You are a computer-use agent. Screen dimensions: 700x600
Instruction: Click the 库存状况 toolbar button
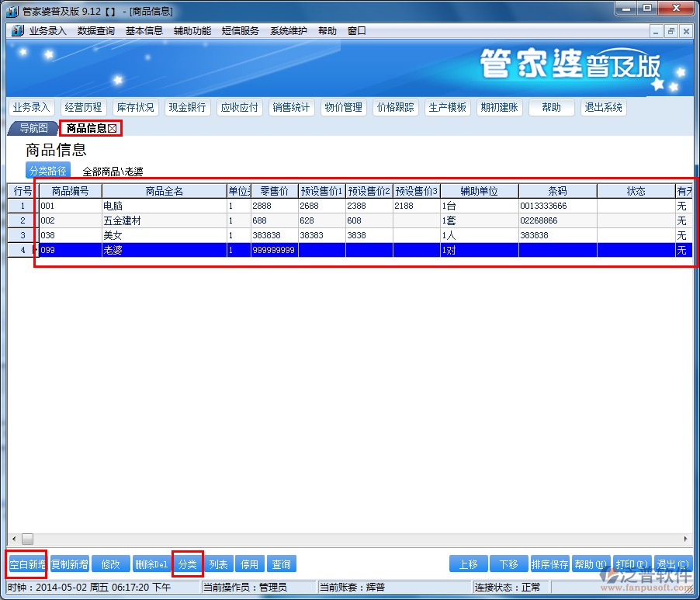coord(135,108)
